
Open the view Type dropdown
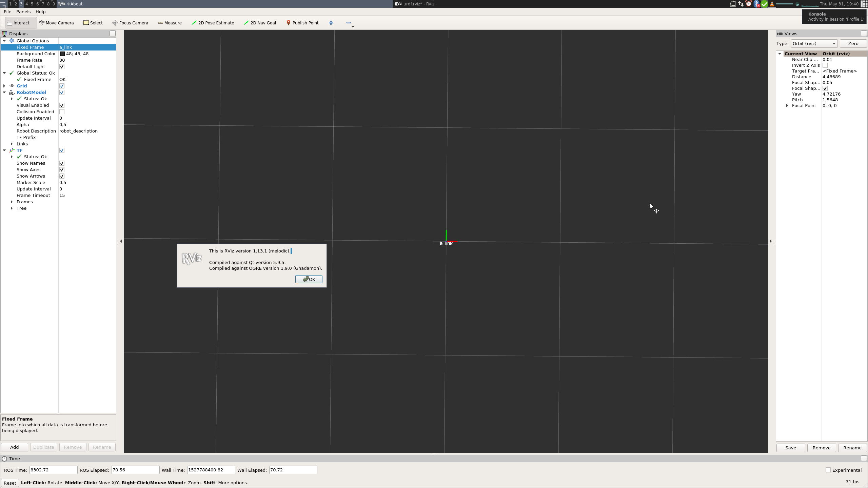[x=814, y=43]
